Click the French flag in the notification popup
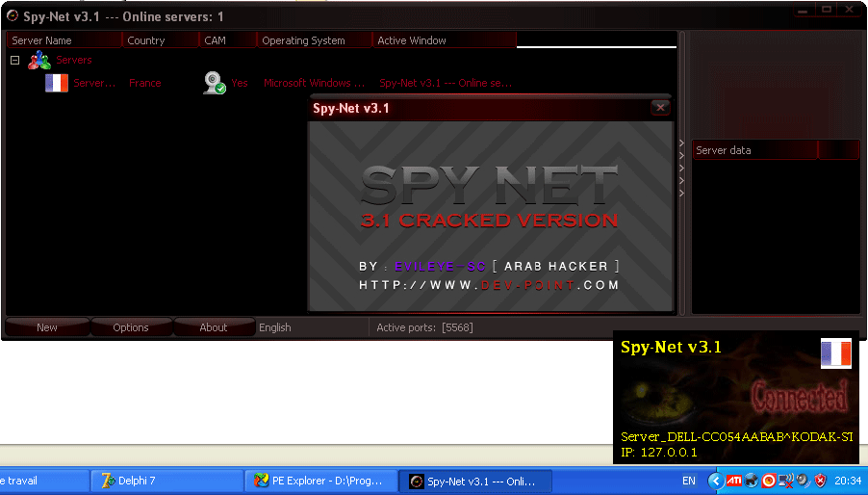Screen dimensions: 868x495 tap(836, 353)
